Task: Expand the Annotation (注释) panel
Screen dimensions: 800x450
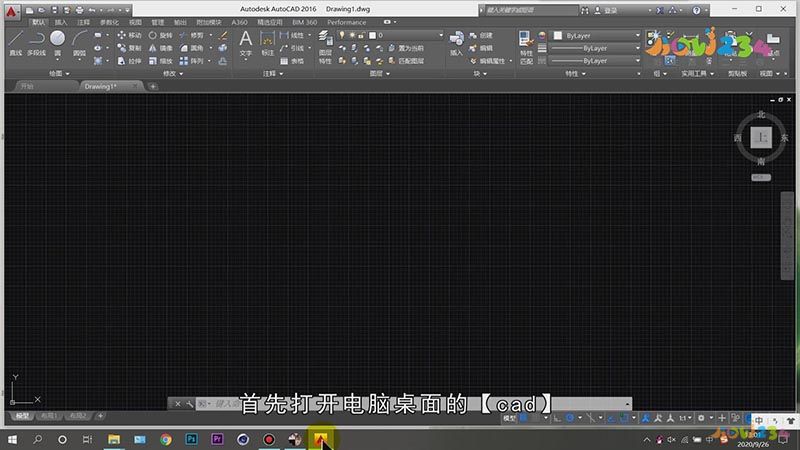Action: click(272, 73)
